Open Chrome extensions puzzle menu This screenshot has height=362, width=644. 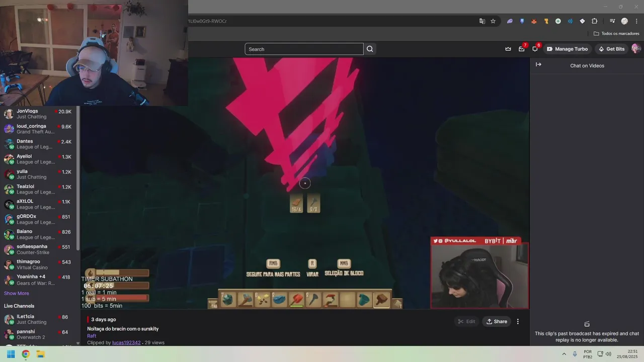(594, 21)
